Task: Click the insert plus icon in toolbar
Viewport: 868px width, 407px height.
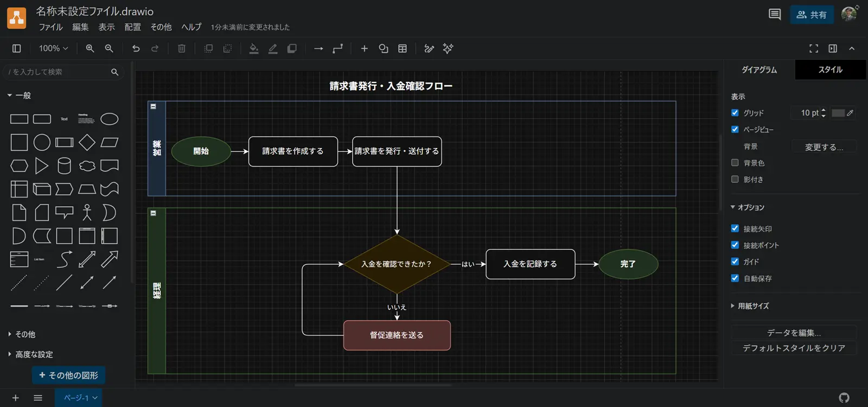Action: click(365, 48)
